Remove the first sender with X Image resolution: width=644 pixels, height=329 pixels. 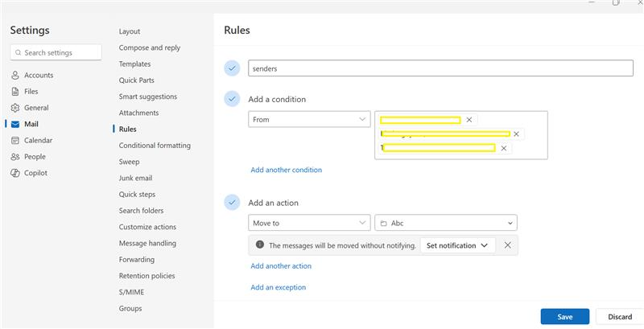coord(469,120)
